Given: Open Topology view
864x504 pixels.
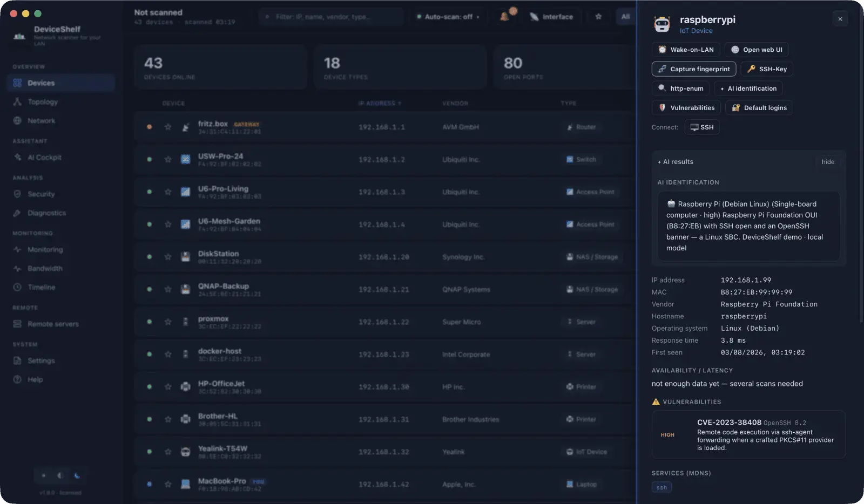Looking at the screenshot, I should pos(61,102).
